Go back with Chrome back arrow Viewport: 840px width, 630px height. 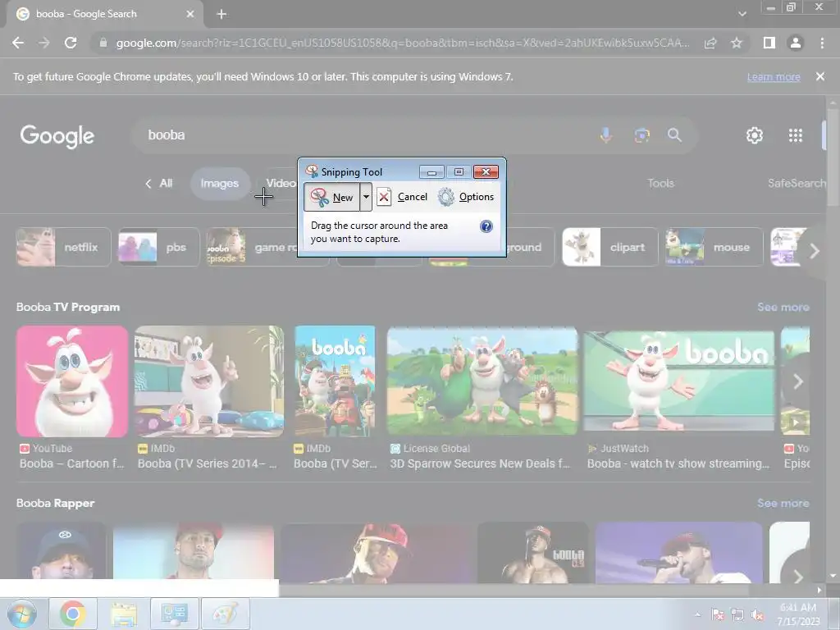(x=18, y=43)
